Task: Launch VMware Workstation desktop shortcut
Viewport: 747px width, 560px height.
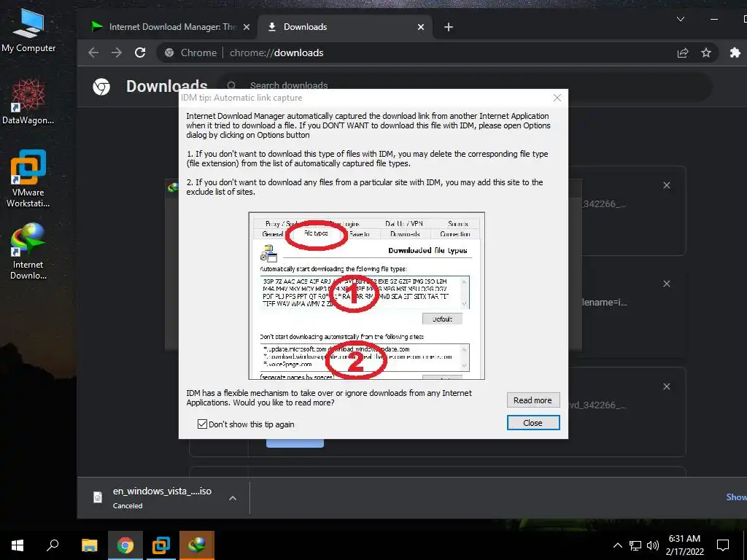Action: click(28, 179)
